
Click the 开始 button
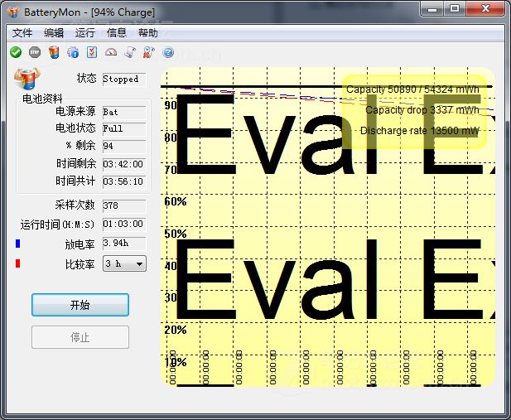pos(80,305)
